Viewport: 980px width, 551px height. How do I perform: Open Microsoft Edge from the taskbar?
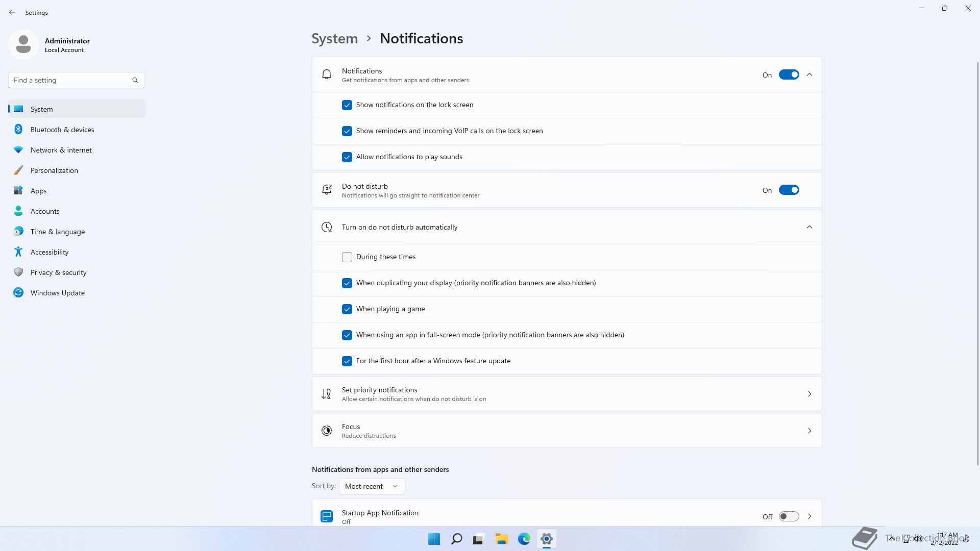524,539
